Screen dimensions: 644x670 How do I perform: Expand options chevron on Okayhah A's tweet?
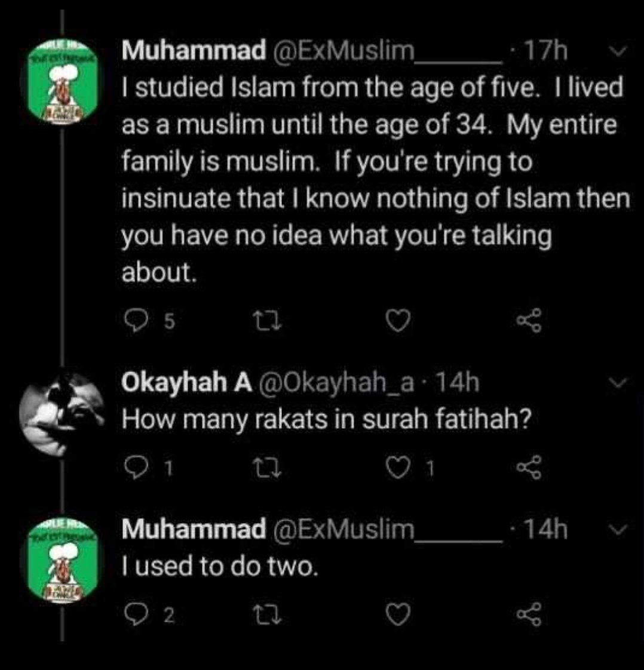(618, 382)
